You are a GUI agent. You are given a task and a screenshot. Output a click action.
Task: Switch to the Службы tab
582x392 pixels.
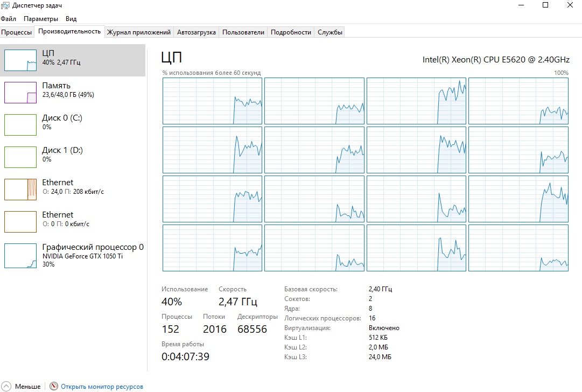(x=329, y=32)
